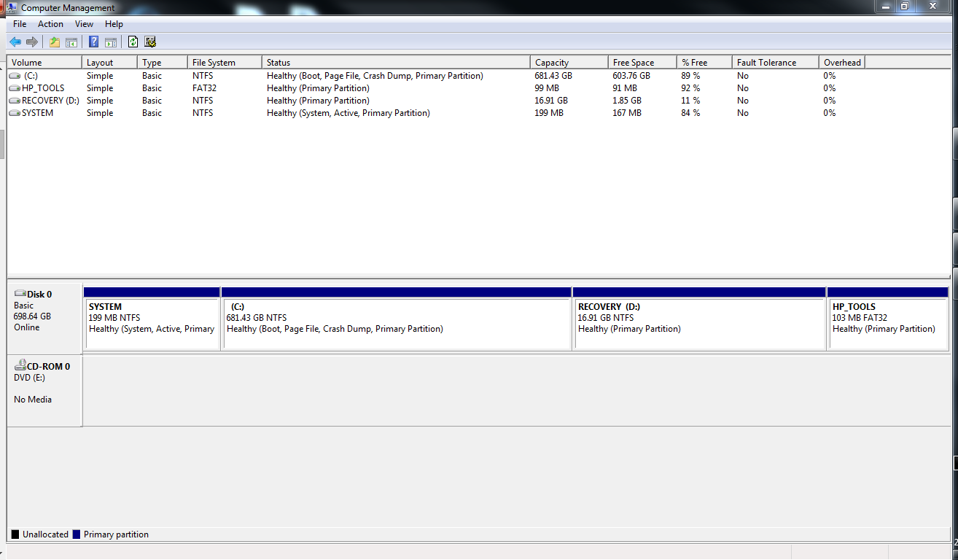The width and height of the screenshot is (958, 560).
Task: Open Help via the blue question mark icon
Action: (x=93, y=42)
